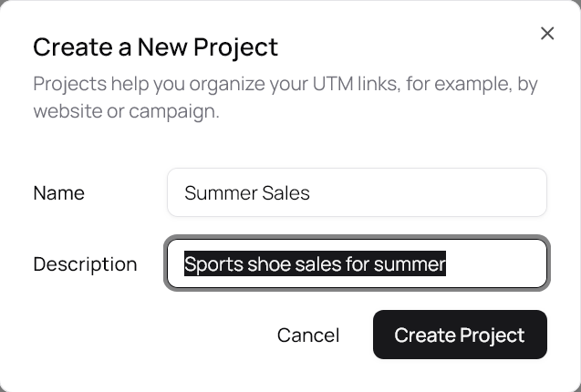The width and height of the screenshot is (581, 392).
Task: Close the Create a New Project dialog
Action: tap(547, 34)
